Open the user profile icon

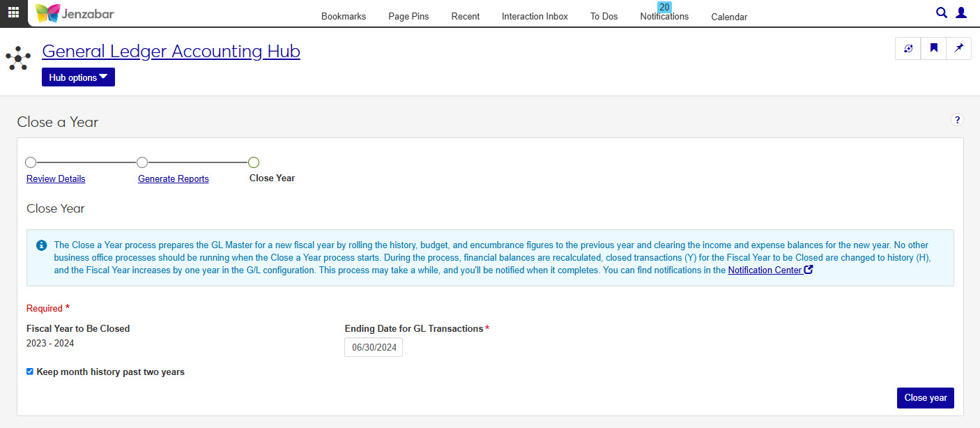961,13
